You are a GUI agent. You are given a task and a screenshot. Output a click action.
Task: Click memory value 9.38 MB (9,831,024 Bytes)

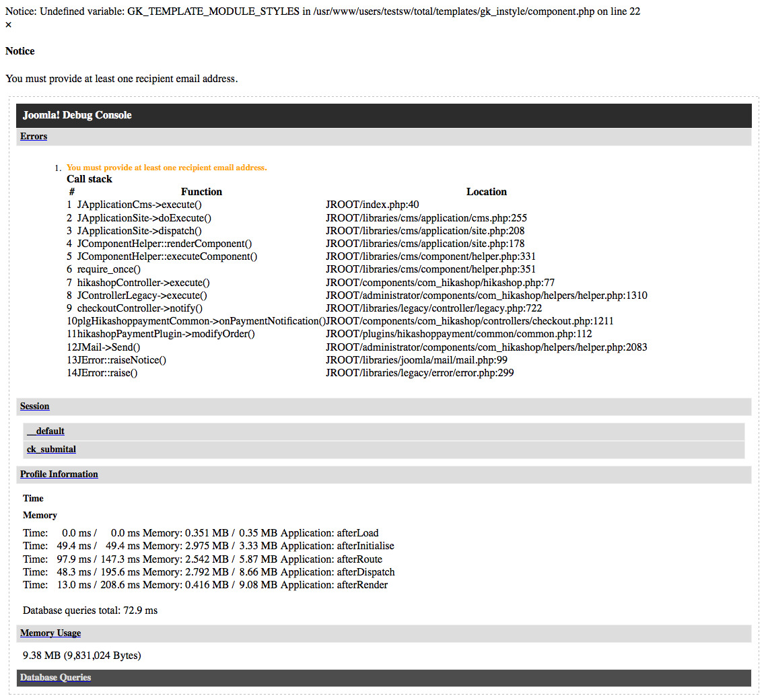[x=82, y=656]
